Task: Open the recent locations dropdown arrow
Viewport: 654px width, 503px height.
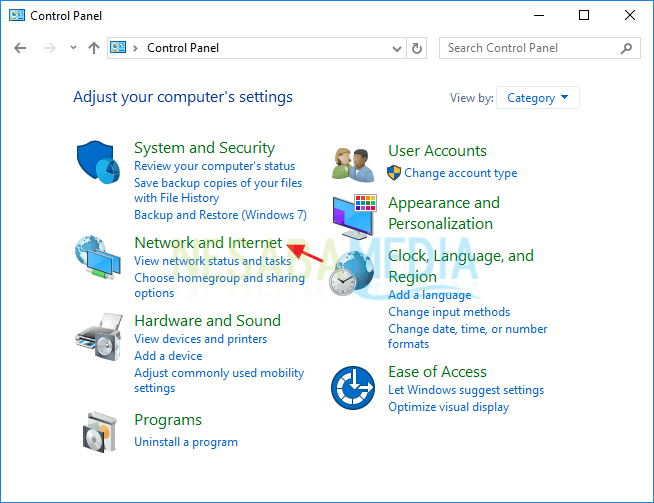Action: coord(74,48)
